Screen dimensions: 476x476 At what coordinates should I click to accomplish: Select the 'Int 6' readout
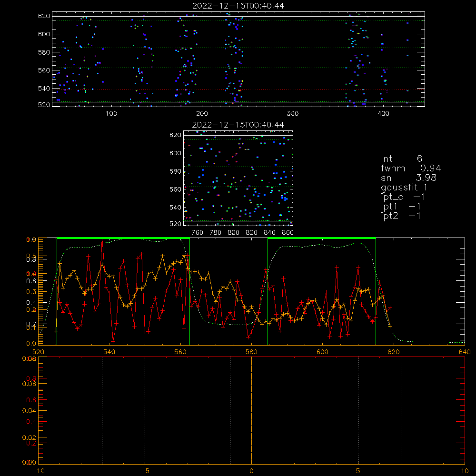[x=401, y=159]
